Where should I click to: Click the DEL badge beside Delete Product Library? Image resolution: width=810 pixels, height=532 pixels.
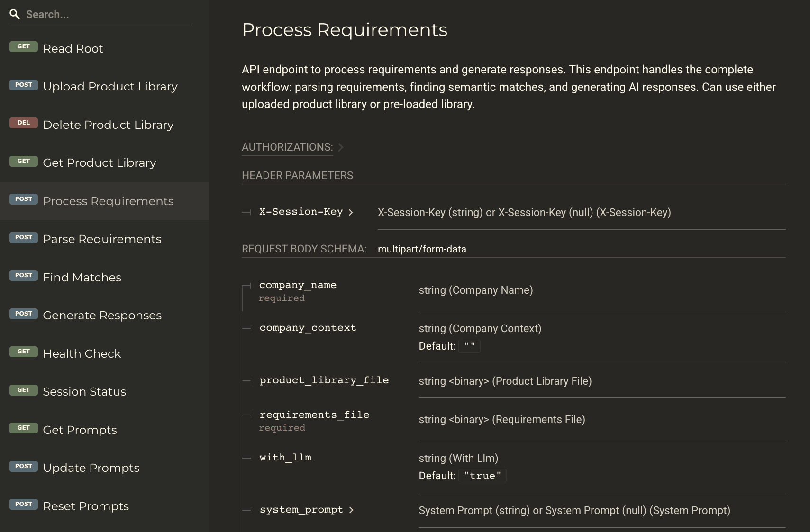24,123
